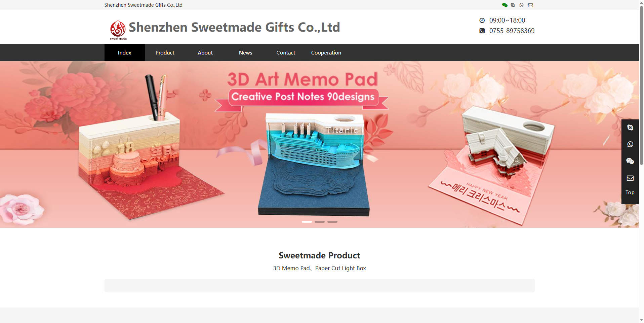The height and width of the screenshot is (323, 644).
Task: Open the Cooperation nav item
Action: click(x=326, y=52)
